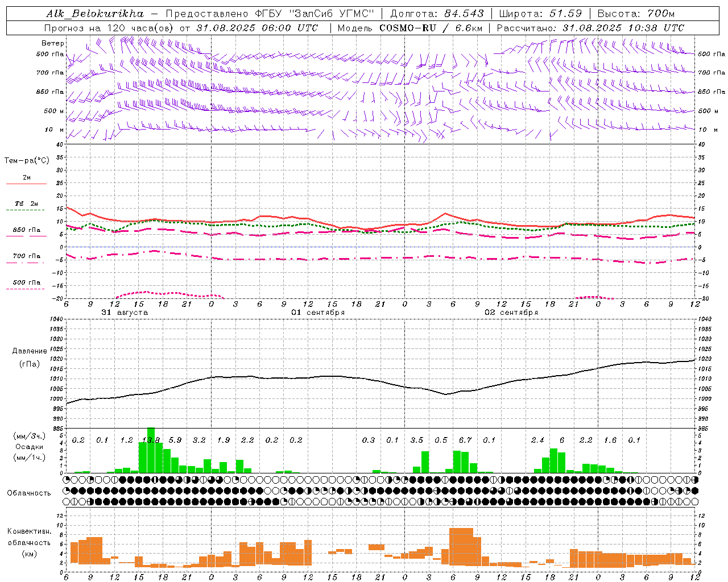This screenshot has height=582, width=728.
Task: Click the Облачность panel label
Action: pos(28,493)
